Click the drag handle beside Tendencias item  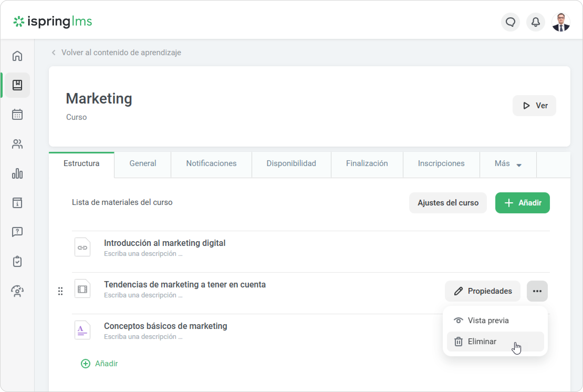point(60,291)
